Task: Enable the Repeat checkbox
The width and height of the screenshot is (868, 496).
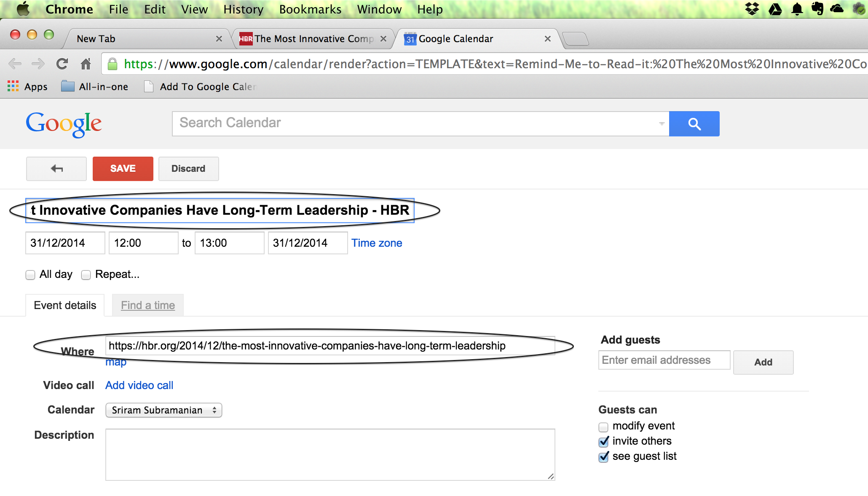Action: pyautogui.click(x=86, y=275)
